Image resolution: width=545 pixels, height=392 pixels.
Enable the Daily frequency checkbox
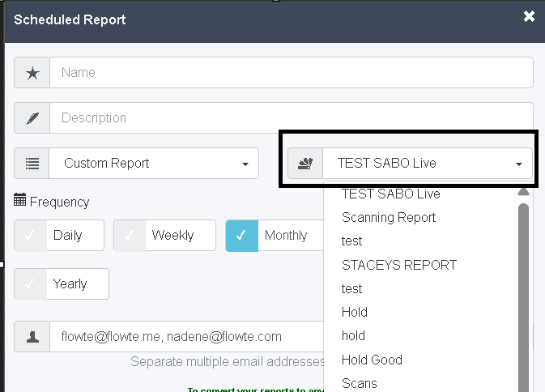coord(32,236)
